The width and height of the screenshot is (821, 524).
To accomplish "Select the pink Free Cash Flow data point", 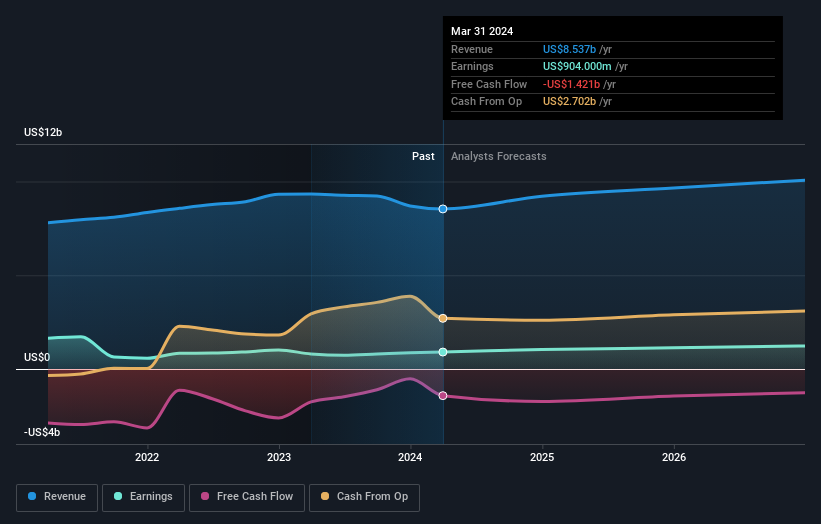I will [443, 396].
